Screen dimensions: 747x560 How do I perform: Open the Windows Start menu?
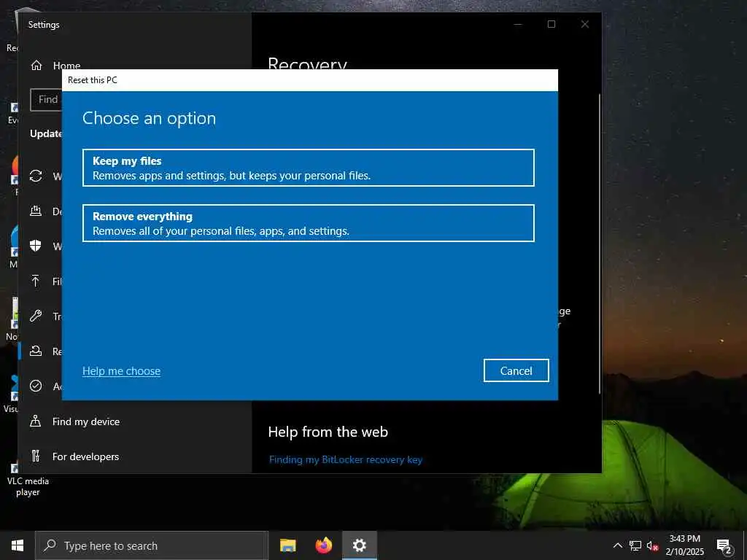pos(18,545)
